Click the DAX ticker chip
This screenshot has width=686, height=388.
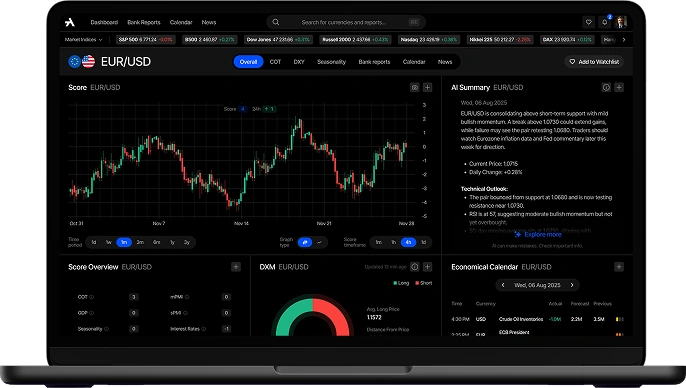pyautogui.click(x=567, y=40)
